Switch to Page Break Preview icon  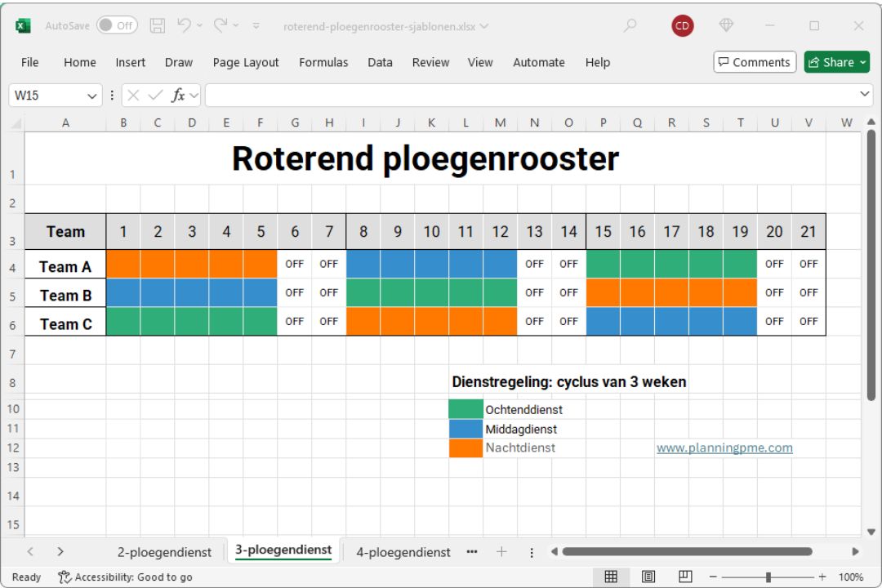686,577
